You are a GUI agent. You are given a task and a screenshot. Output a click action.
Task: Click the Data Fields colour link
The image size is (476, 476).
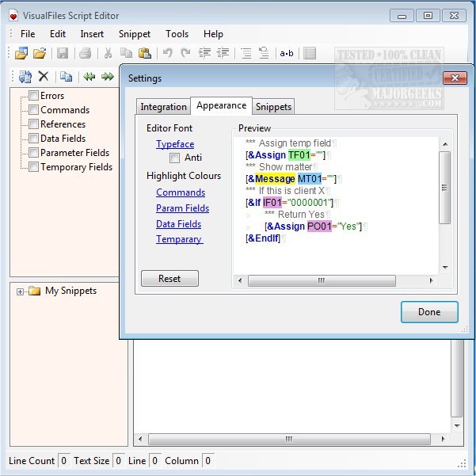click(x=178, y=224)
